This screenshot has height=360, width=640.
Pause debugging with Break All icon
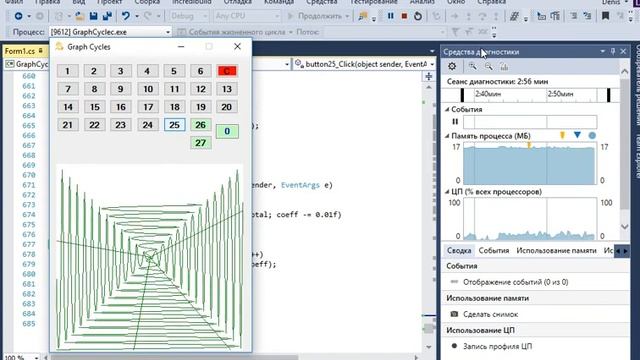pos(391,16)
